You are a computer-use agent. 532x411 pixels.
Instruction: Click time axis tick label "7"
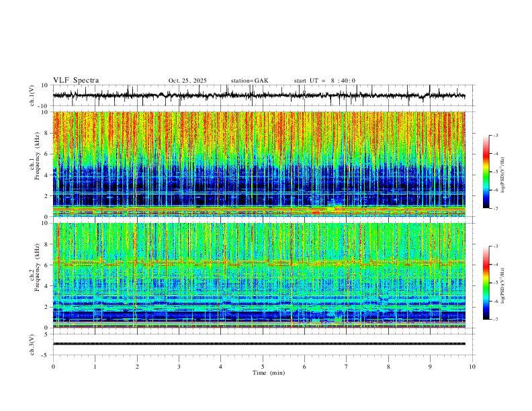(x=347, y=367)
